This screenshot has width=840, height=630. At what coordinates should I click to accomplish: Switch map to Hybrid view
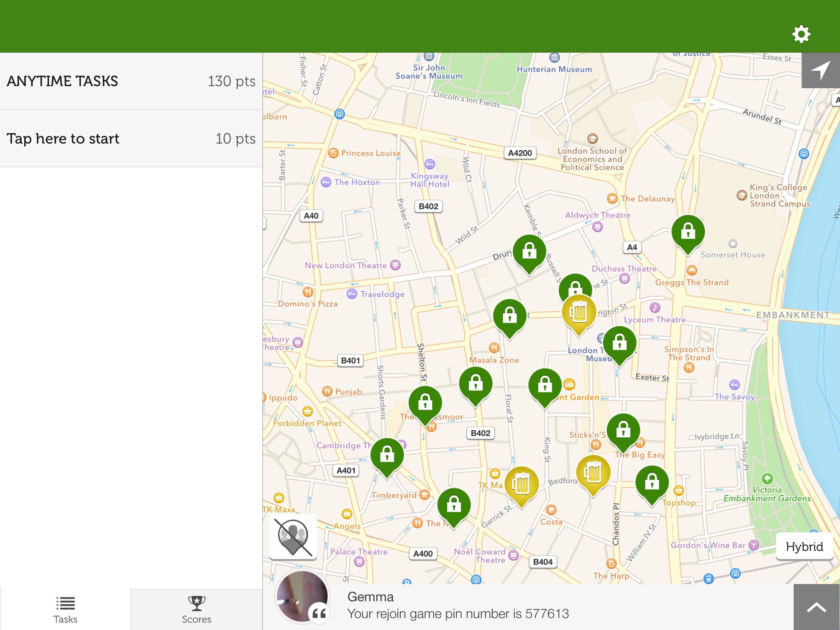pos(804,547)
